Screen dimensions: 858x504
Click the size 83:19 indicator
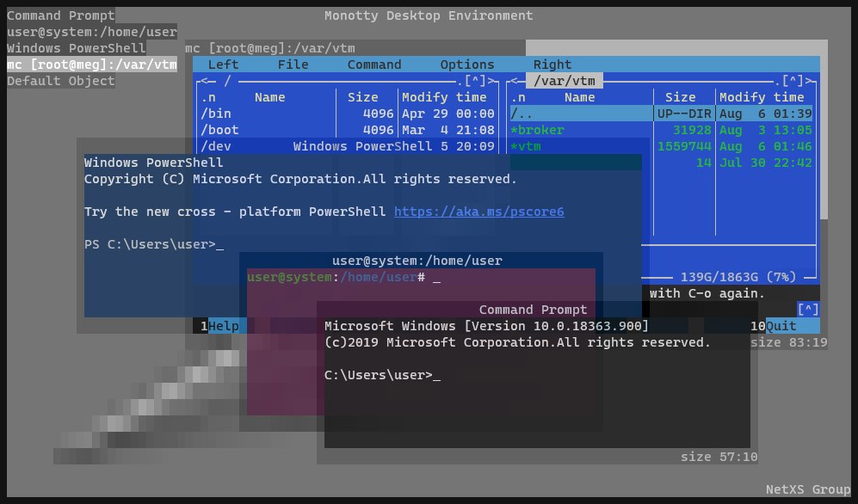788,343
